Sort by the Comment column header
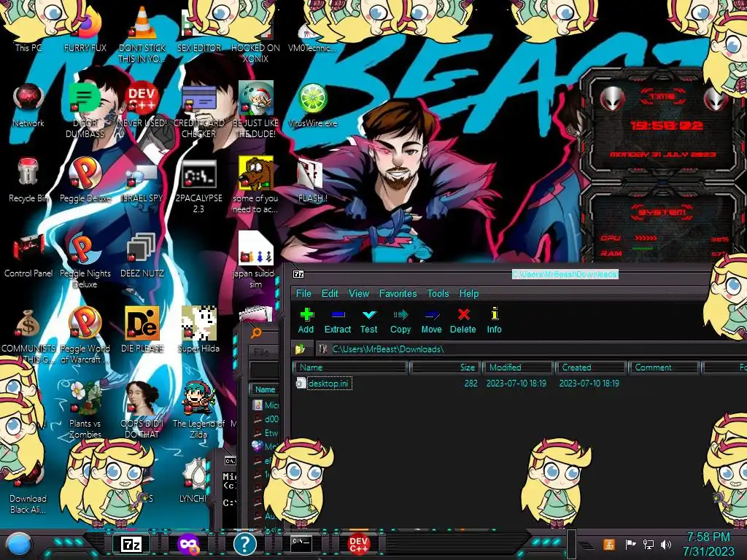 pyautogui.click(x=664, y=367)
